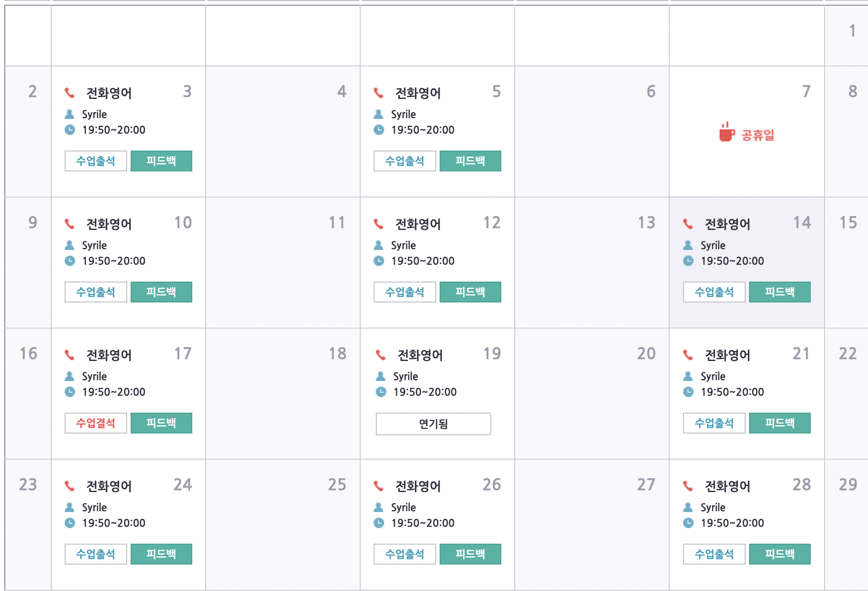Click 수업출석 on the day 5 lesson

click(x=404, y=161)
